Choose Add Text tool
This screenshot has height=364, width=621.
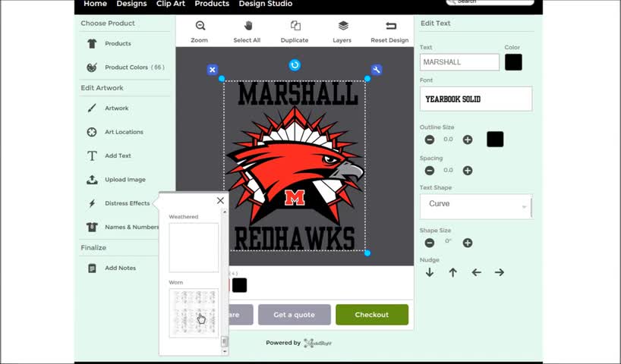tap(109, 155)
